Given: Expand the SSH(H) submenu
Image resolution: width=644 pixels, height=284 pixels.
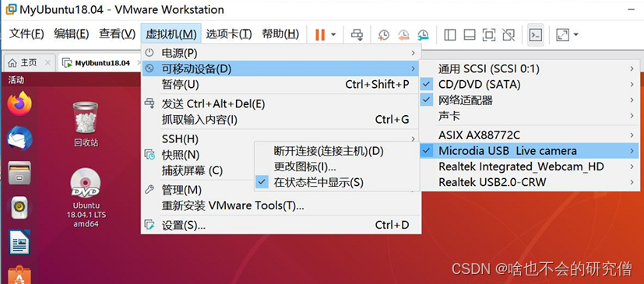Looking at the screenshot, I should pyautogui.click(x=281, y=138).
